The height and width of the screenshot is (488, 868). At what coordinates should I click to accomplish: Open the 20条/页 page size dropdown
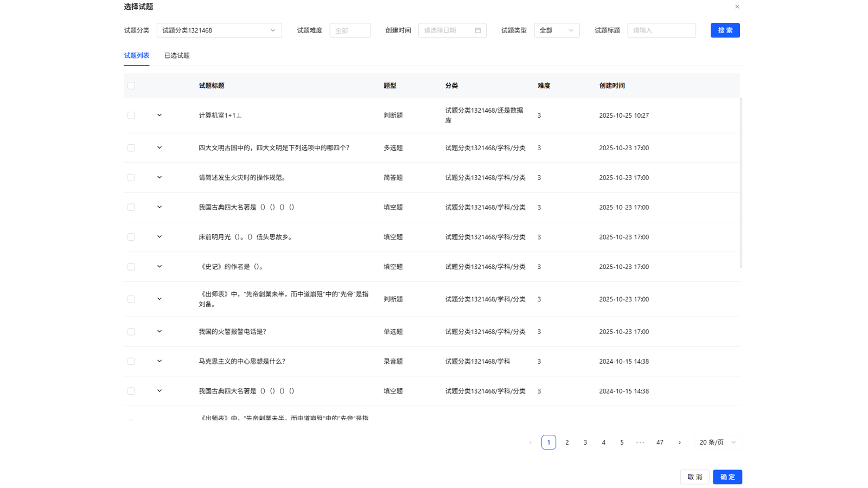pos(717,442)
